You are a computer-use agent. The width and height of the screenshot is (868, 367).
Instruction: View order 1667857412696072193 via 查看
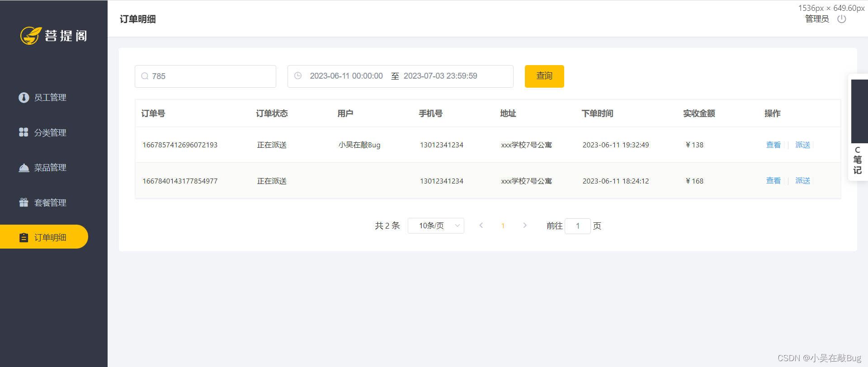773,145
